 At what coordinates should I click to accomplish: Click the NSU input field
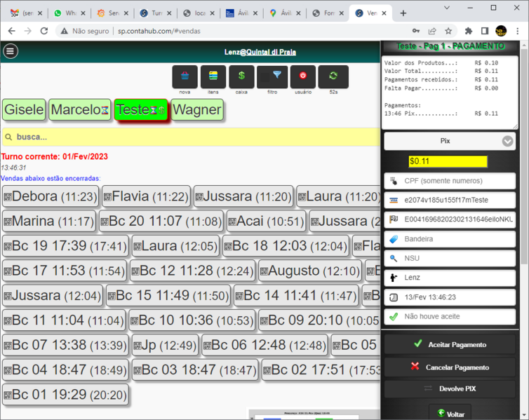(450, 258)
